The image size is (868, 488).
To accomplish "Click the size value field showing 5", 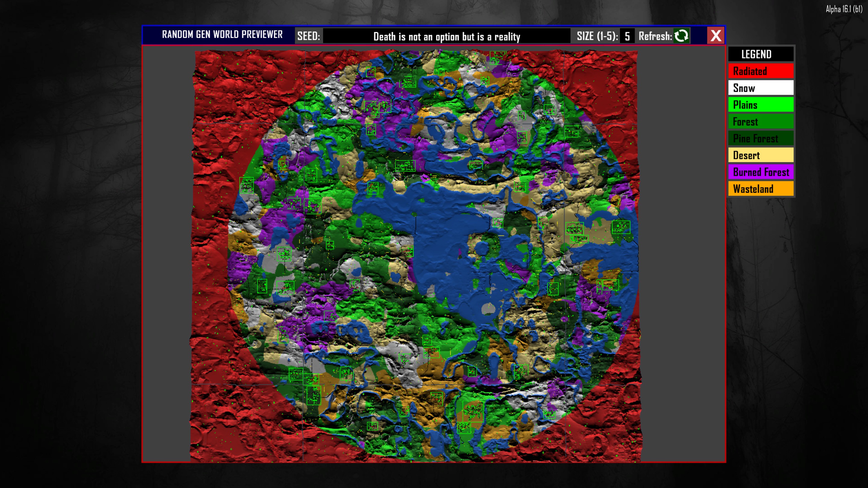I will coord(627,36).
